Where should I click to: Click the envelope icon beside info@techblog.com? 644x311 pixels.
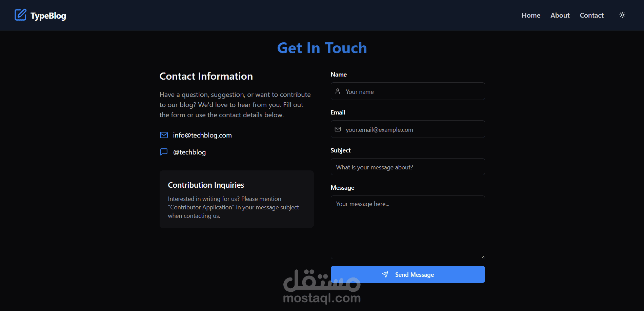(164, 135)
